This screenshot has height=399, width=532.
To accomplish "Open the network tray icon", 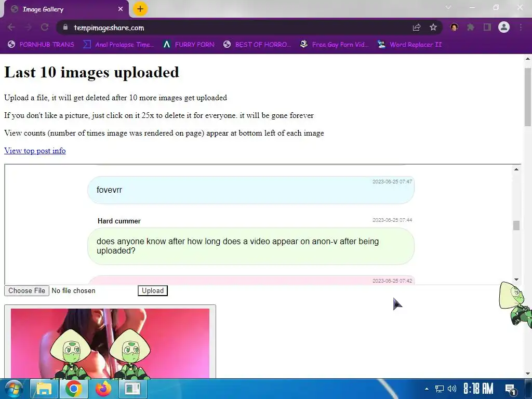I will coord(440,389).
